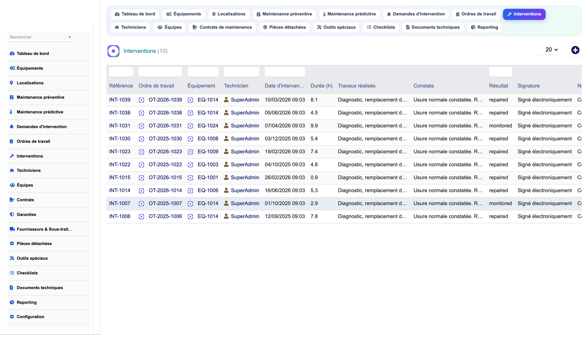
Task: Click the gear icon beside sidebar Configuration
Action: [x=12, y=317]
